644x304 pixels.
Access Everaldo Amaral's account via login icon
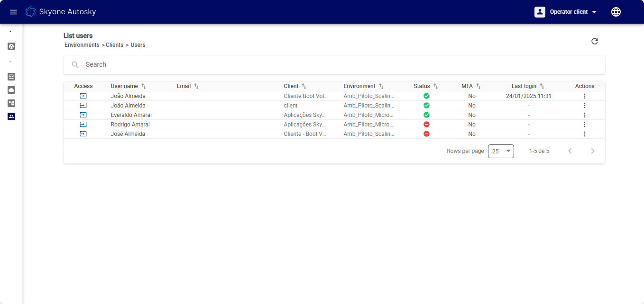point(83,115)
